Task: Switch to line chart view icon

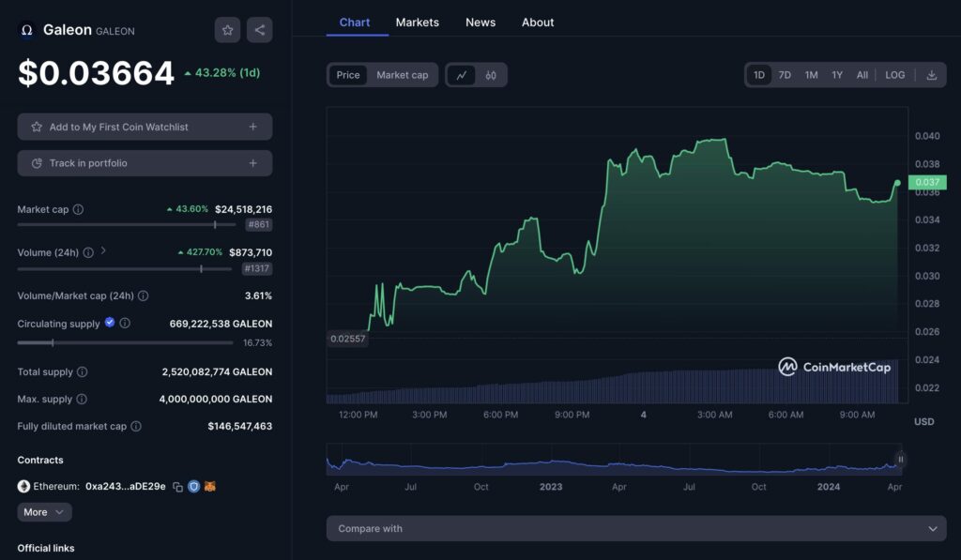Action: [462, 75]
